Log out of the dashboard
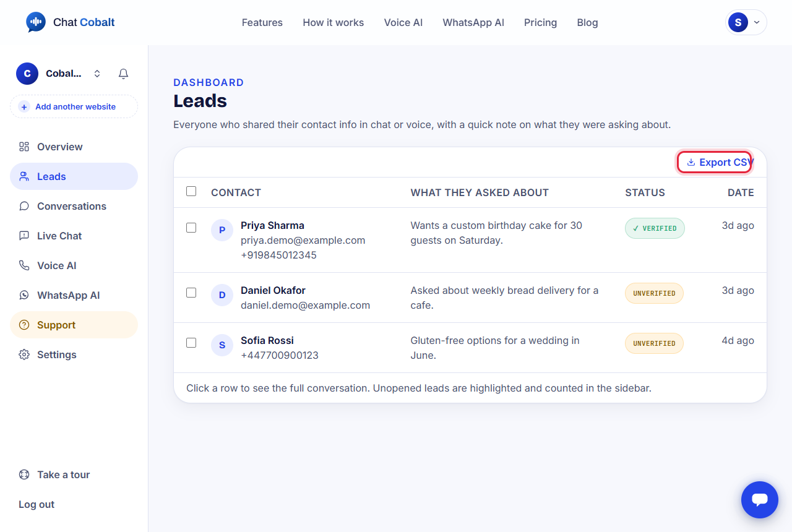Viewport: 792px width, 532px height. click(37, 504)
